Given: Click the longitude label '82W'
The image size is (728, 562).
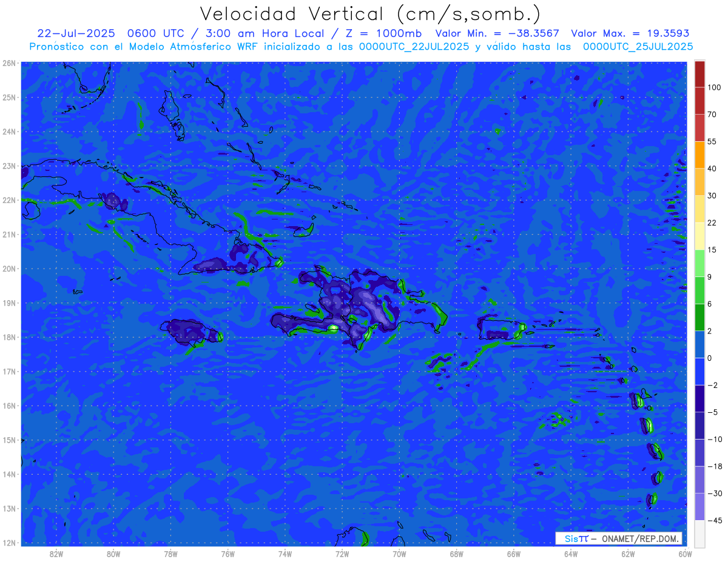Looking at the screenshot, I should click(x=56, y=554).
